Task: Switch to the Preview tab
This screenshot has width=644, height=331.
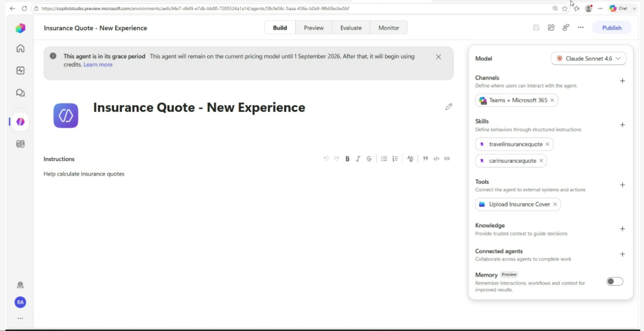Action: (314, 28)
